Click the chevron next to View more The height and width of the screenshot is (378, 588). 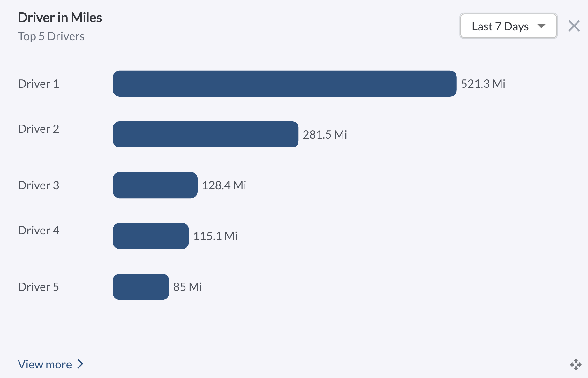pos(80,364)
